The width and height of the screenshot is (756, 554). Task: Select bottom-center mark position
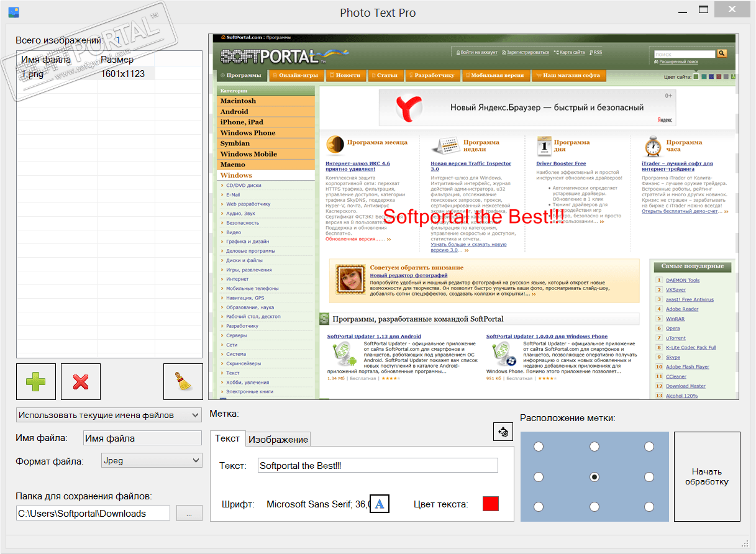pos(594,506)
